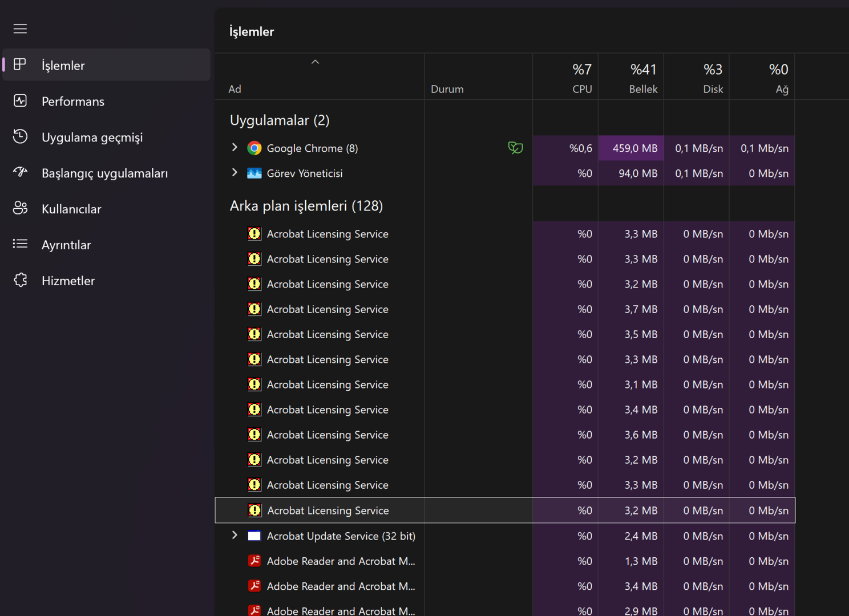This screenshot has width=849, height=616.
Task: Click the Uygulama geçmişi clock icon
Action: (20, 137)
